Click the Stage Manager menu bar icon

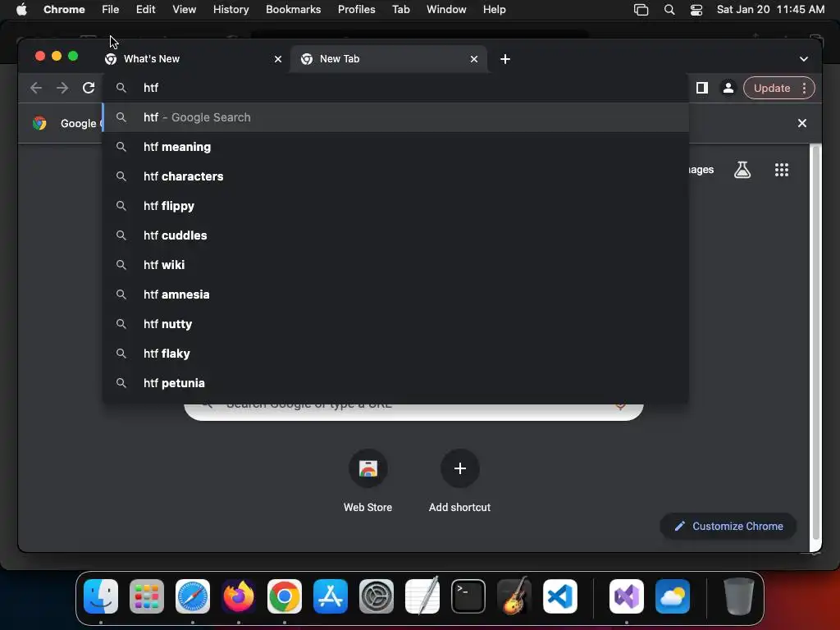641,10
